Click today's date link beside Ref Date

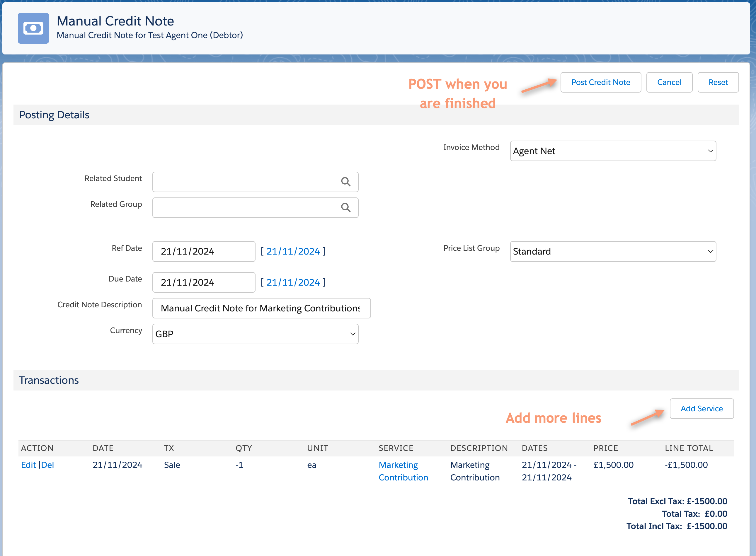coord(293,251)
